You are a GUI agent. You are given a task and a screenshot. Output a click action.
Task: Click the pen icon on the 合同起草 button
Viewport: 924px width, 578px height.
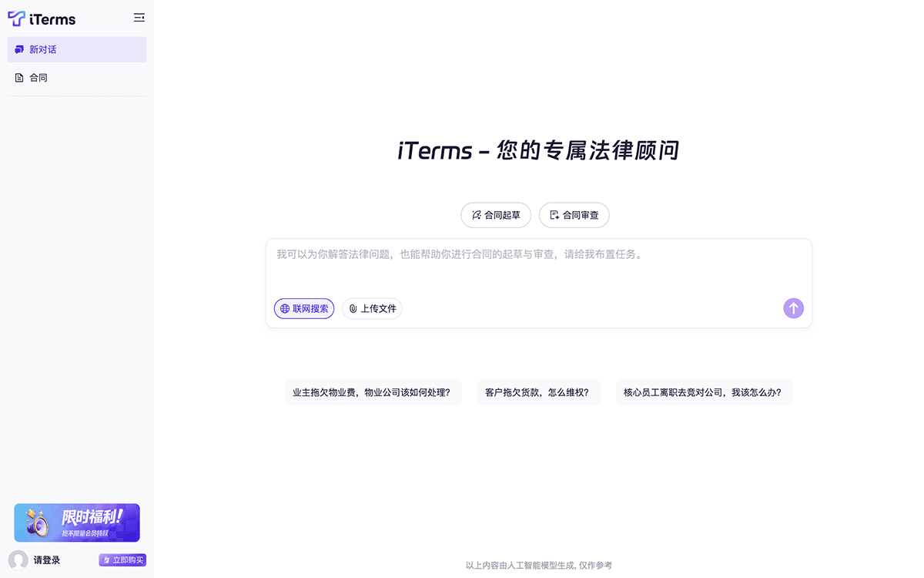pos(474,215)
